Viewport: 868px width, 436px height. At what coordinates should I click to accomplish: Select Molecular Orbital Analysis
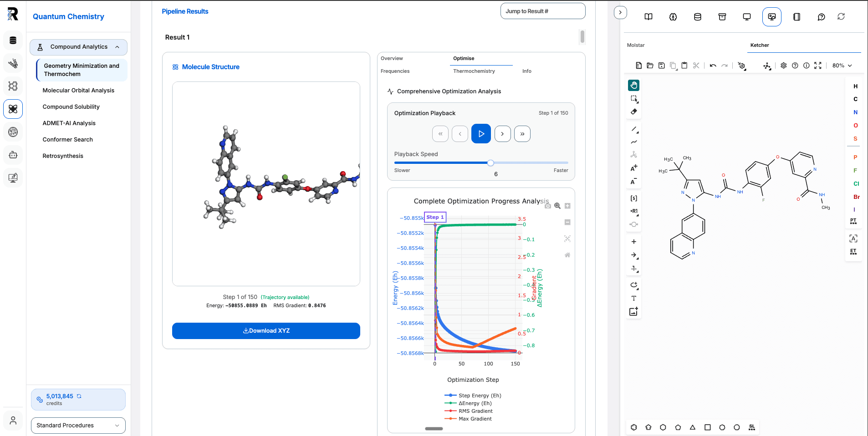(78, 90)
